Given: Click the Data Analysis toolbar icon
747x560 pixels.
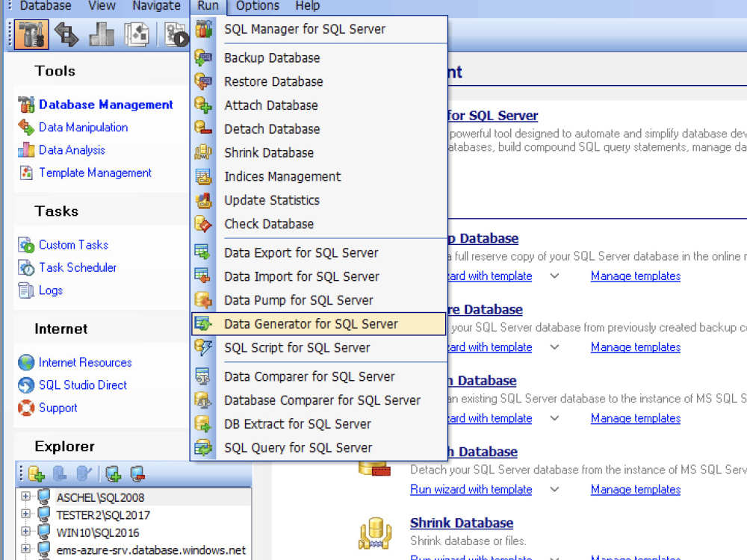Looking at the screenshot, I should tap(102, 34).
